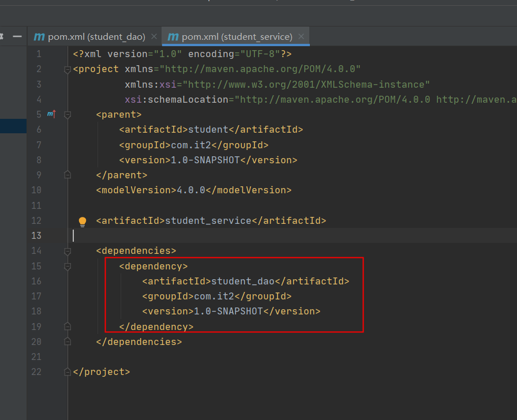Click the modelVersion 4.0.0 line
The image size is (517, 420).
pos(193,190)
